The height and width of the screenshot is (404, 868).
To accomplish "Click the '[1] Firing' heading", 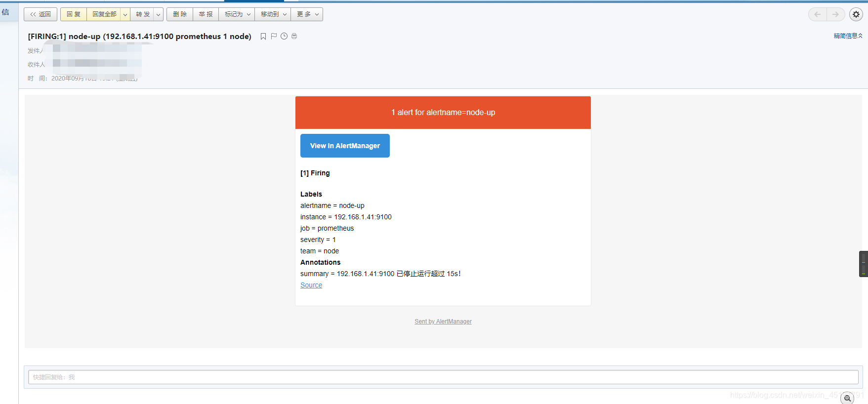I will (315, 173).
